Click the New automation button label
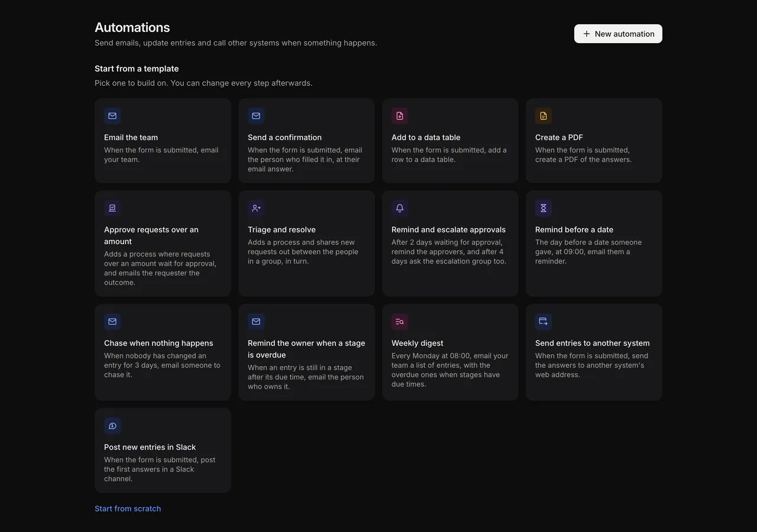Screen dimensions: 757x532 point(625,34)
